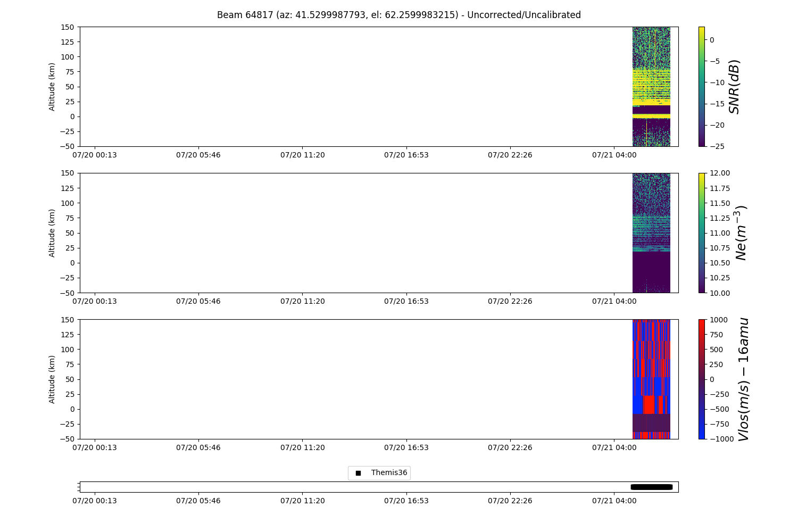Click 07/20 16:53 under the bottom Themis36 panel
798x532 pixels.
406,501
